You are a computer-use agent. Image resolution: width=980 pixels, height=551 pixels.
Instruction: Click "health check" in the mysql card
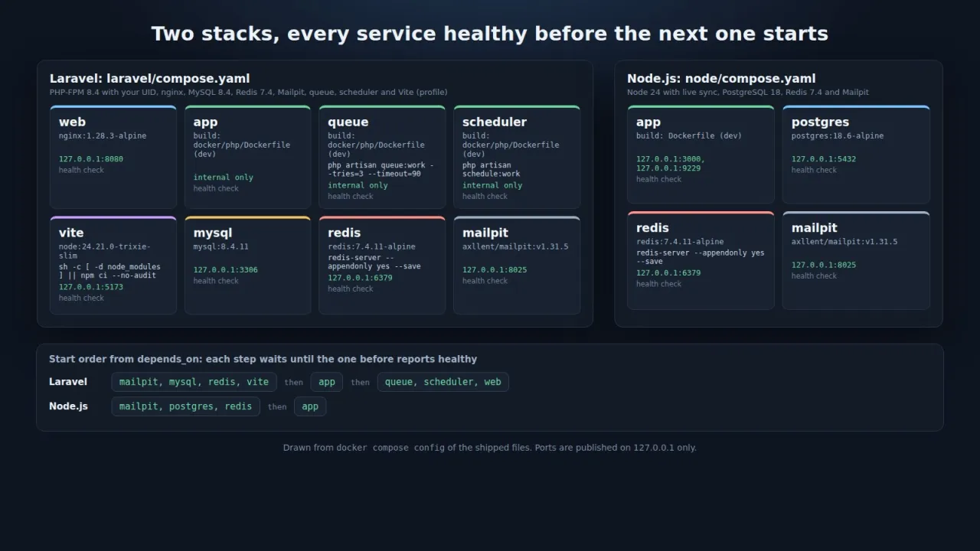click(216, 281)
